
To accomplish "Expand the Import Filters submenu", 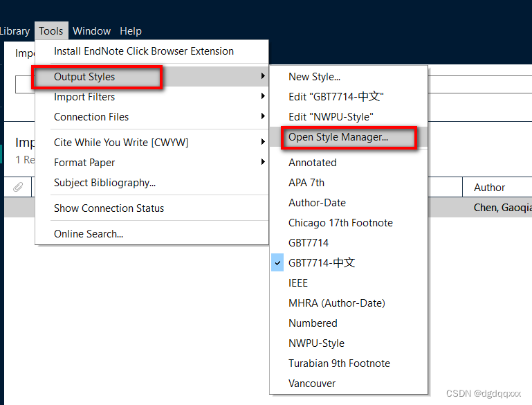I will click(152, 97).
